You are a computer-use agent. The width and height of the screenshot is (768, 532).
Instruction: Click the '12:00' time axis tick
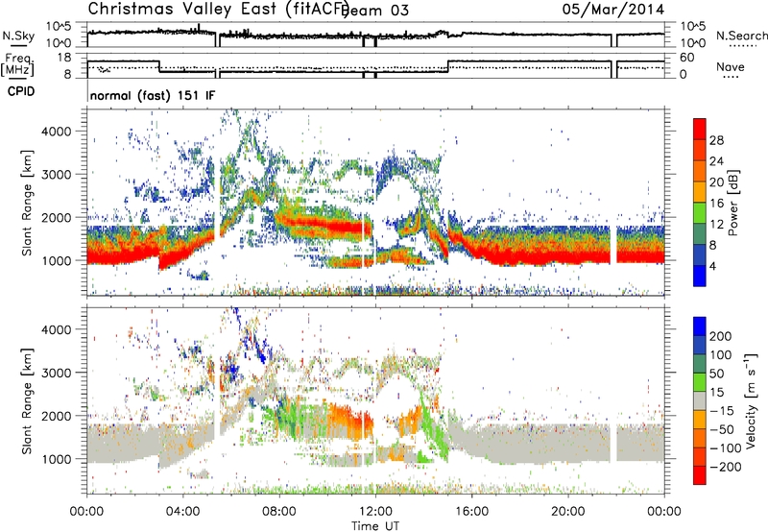pos(375,511)
